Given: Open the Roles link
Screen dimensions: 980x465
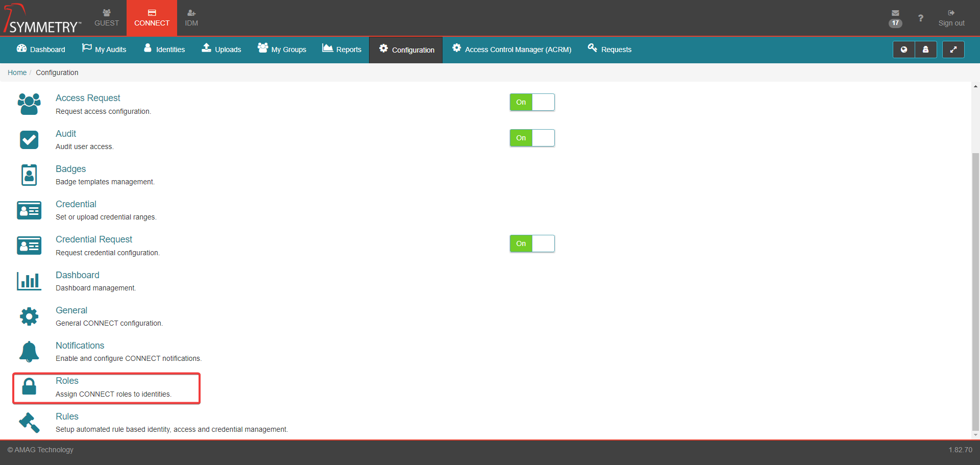Looking at the screenshot, I should click(67, 381).
